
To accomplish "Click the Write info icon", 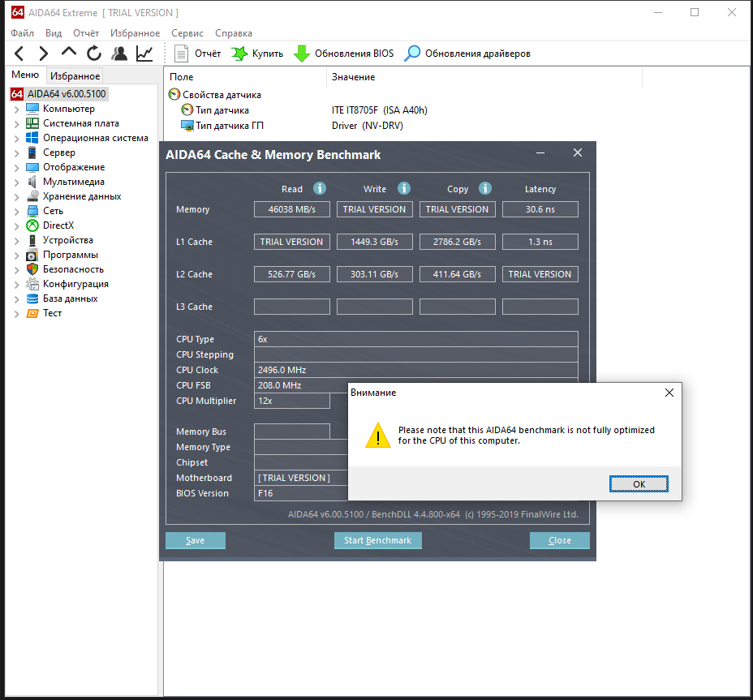I will (x=403, y=188).
